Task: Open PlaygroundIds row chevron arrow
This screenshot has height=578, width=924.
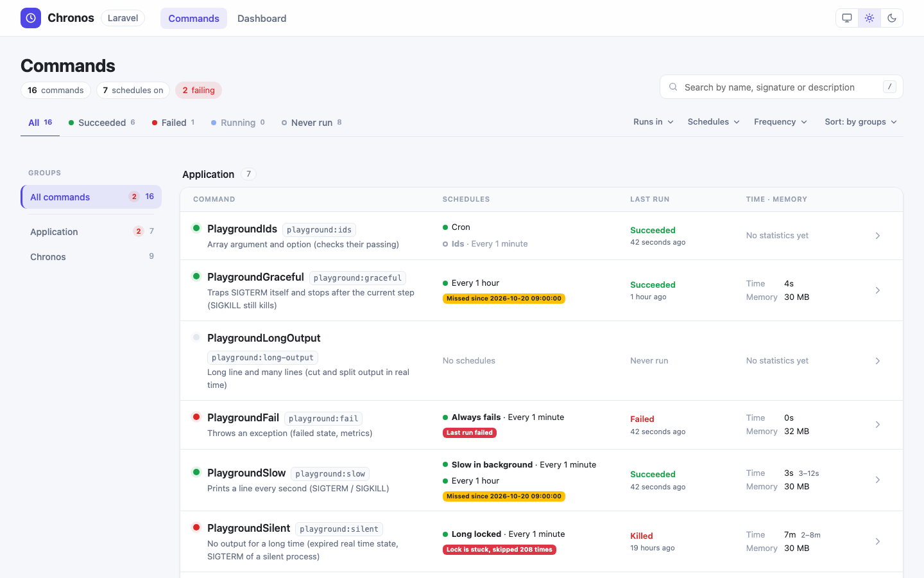Action: click(878, 236)
